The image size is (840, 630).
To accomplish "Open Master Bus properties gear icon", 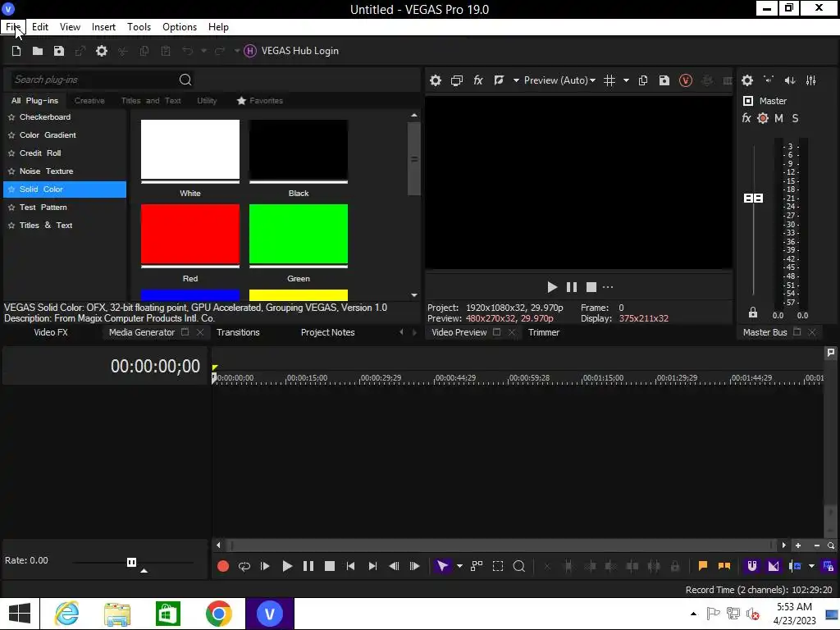I will 747,80.
